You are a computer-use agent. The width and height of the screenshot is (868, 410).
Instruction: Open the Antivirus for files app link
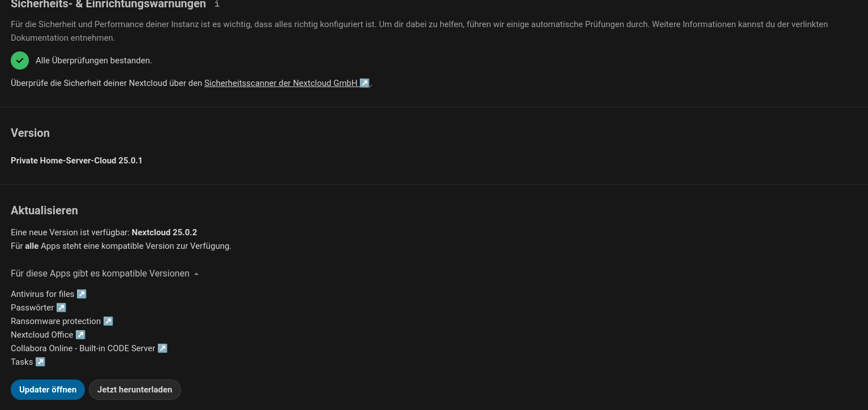point(49,294)
